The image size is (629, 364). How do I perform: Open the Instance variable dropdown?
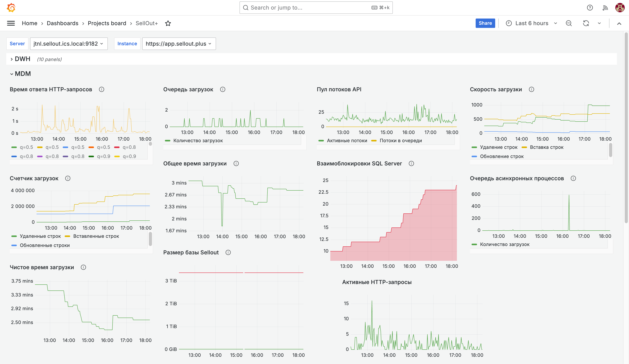pyautogui.click(x=179, y=44)
